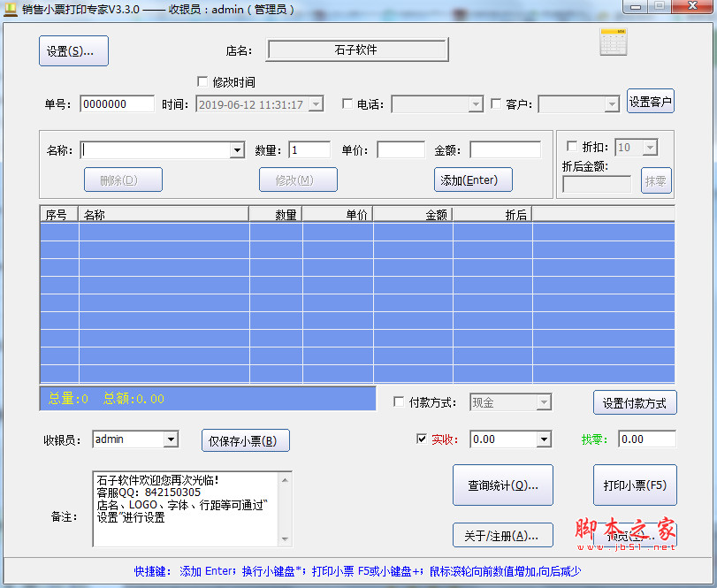Enable the 修改时间 checkbox
717x588 pixels.
(x=203, y=81)
